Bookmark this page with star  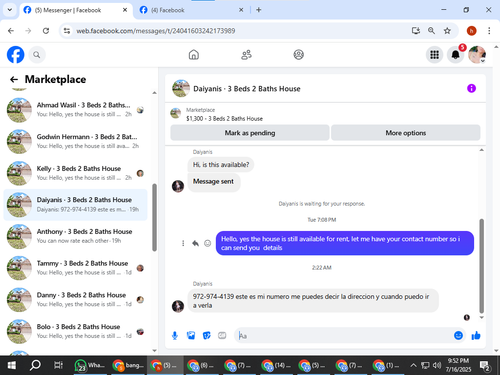(x=447, y=31)
